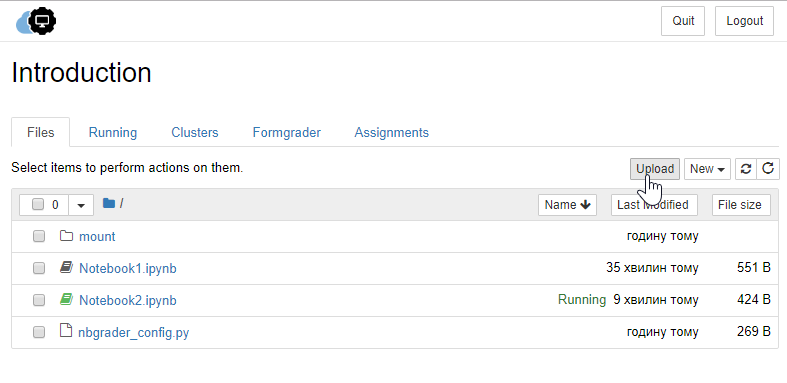
Task: Open the Formgrader tab
Action: pos(287,133)
